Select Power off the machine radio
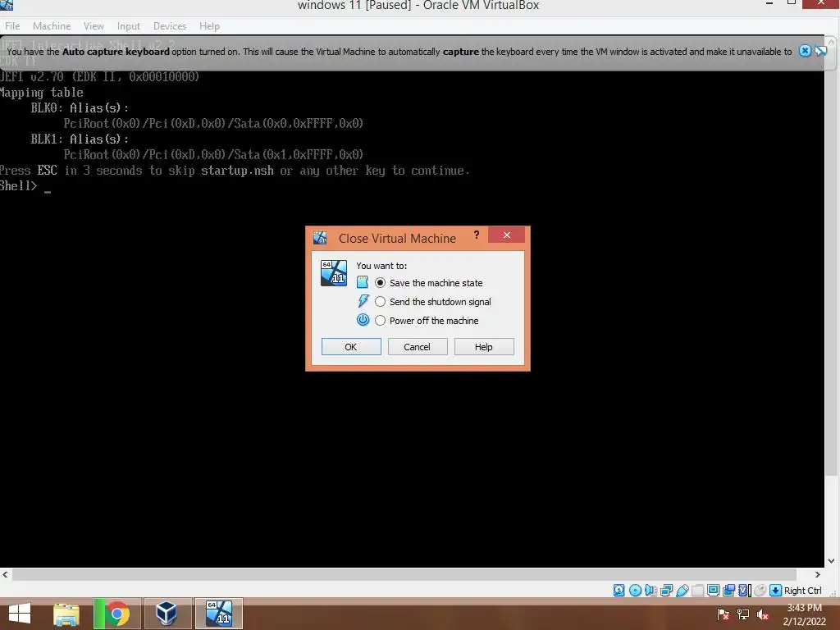 coord(380,321)
